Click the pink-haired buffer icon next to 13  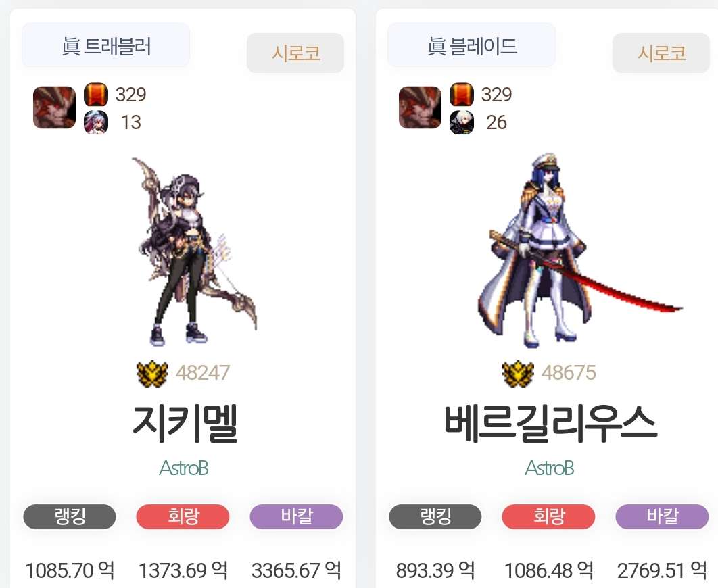click(96, 122)
